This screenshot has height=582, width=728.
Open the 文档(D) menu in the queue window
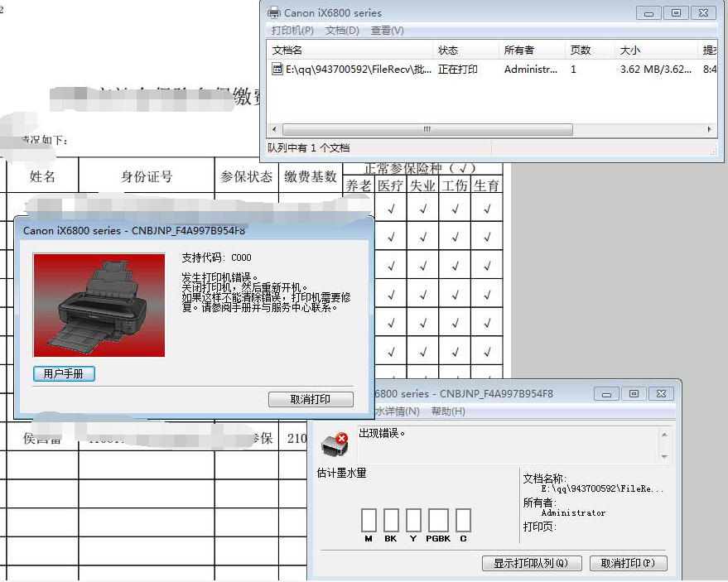342,31
